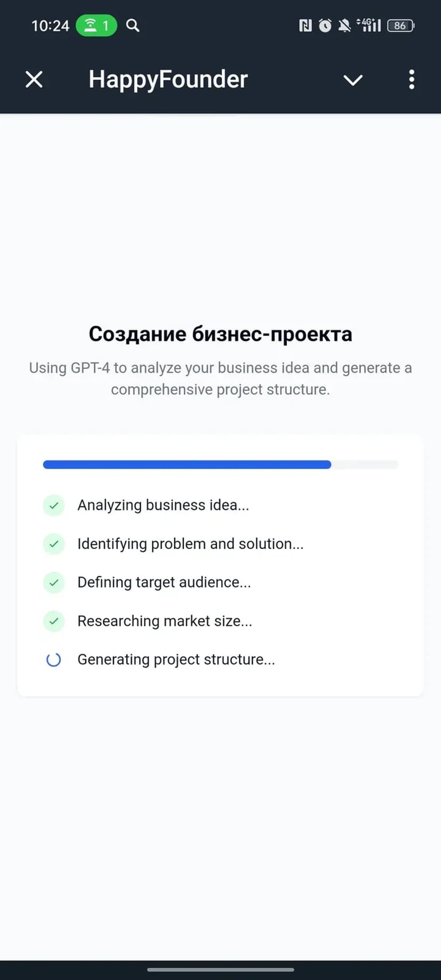Tap the battery level indicator

tap(401, 25)
